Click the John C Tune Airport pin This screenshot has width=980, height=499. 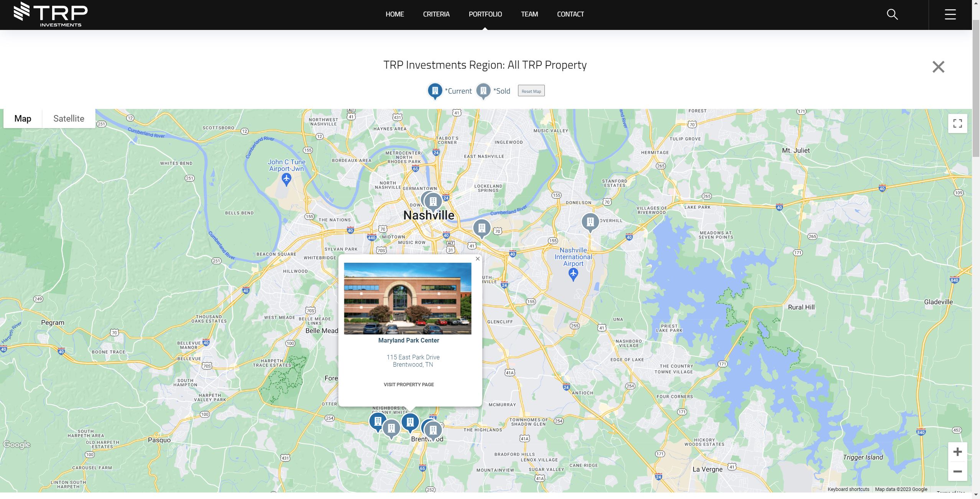pyautogui.click(x=286, y=179)
